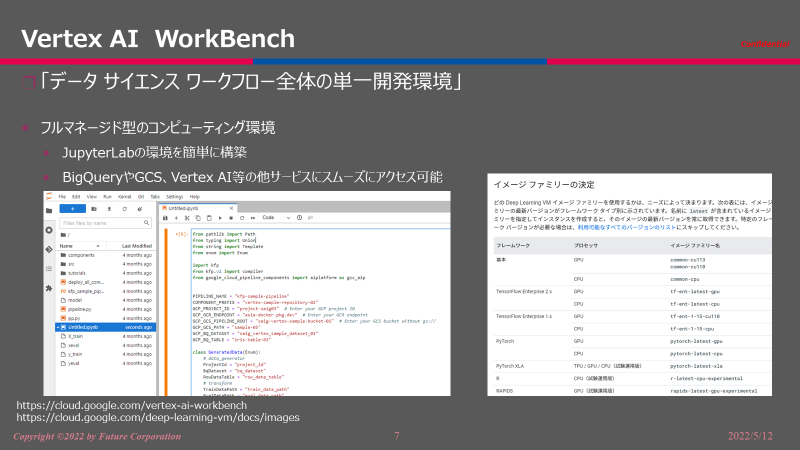The width and height of the screenshot is (800, 450).
Task: Click 'r-latest-cpu-experimental' image family name
Action: [x=707, y=379]
